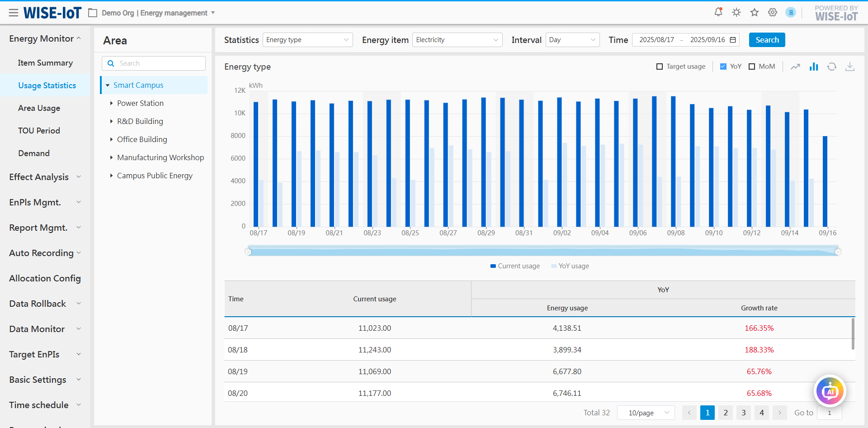
Task: Select TOU Period menu item
Action: pyautogui.click(x=39, y=131)
